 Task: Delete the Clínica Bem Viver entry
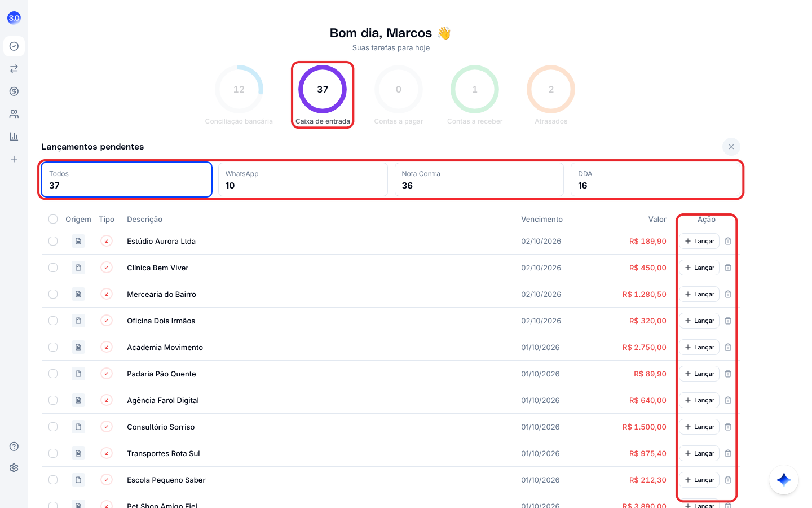tap(728, 268)
